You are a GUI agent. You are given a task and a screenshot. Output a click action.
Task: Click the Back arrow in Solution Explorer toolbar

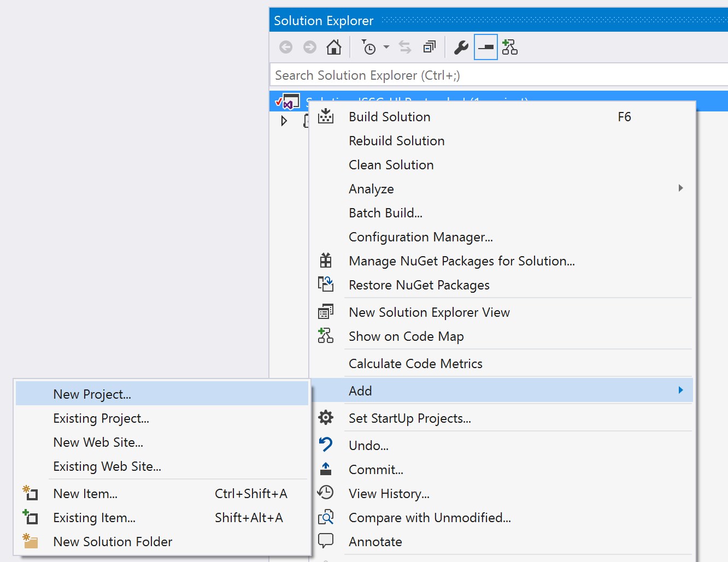[x=286, y=48]
